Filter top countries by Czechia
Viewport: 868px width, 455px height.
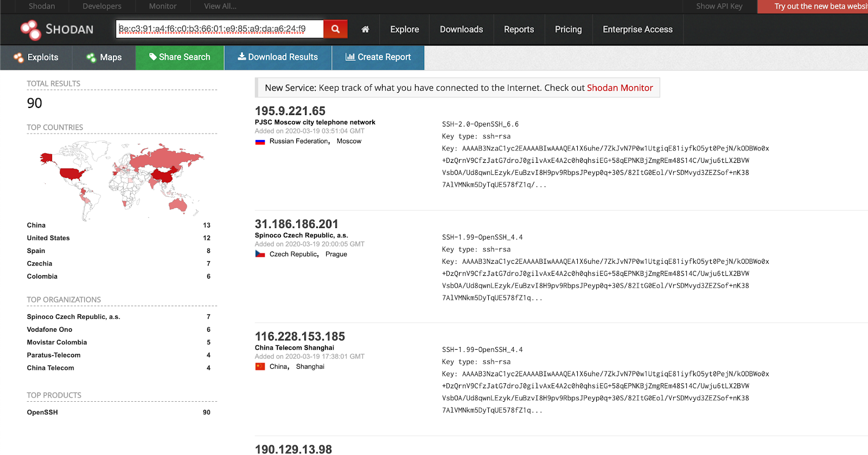40,264
